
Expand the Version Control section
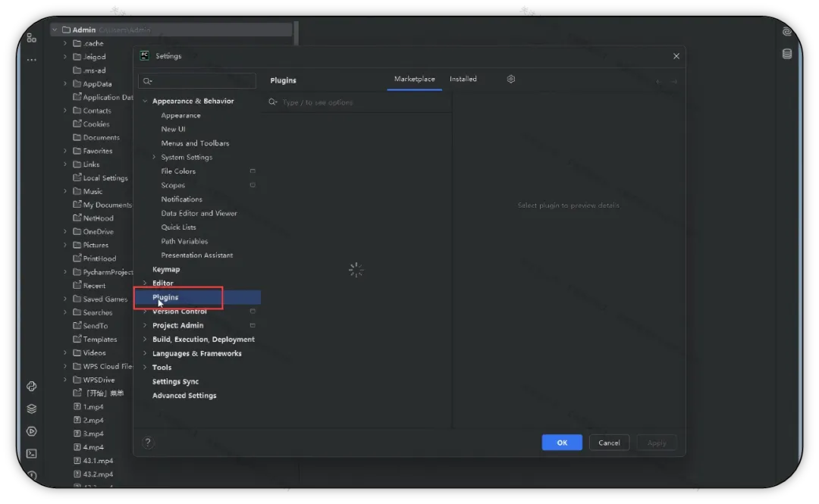[145, 311]
